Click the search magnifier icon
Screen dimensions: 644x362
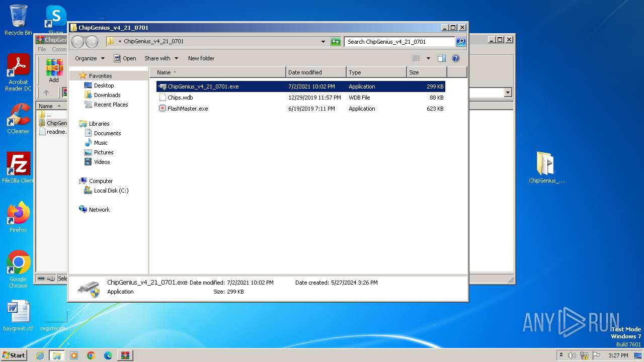tap(461, 42)
